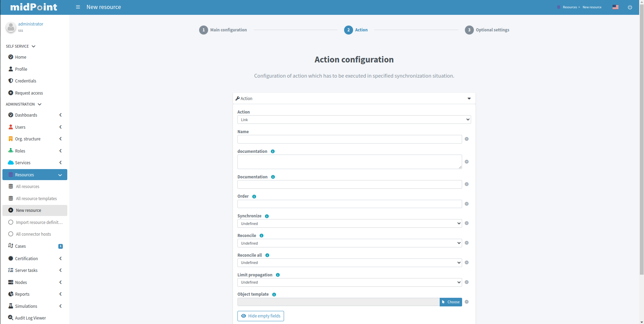Open the Synchronize dropdown

click(x=349, y=224)
